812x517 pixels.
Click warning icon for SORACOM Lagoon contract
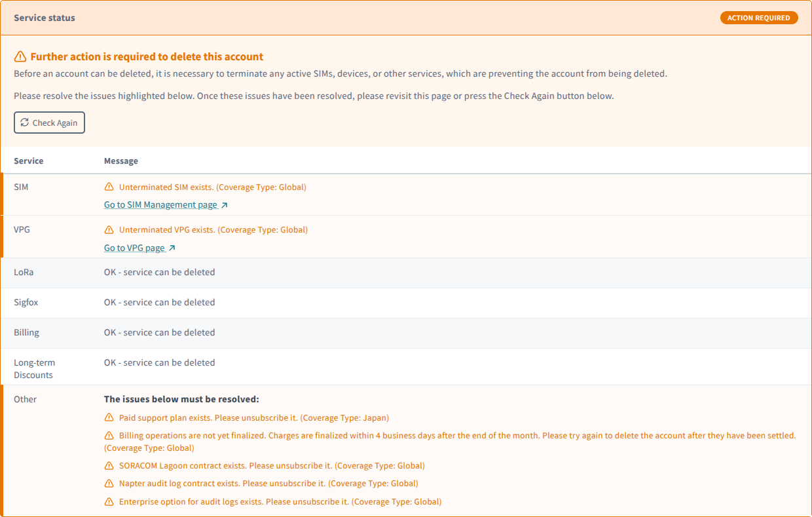[109, 466]
